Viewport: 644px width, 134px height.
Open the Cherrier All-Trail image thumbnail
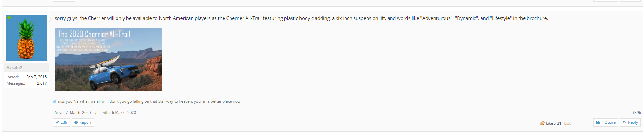click(x=108, y=59)
